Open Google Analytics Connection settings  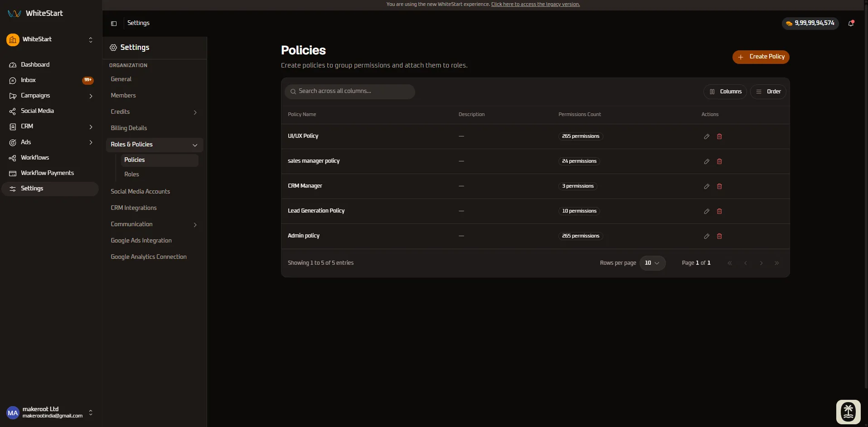point(154,257)
